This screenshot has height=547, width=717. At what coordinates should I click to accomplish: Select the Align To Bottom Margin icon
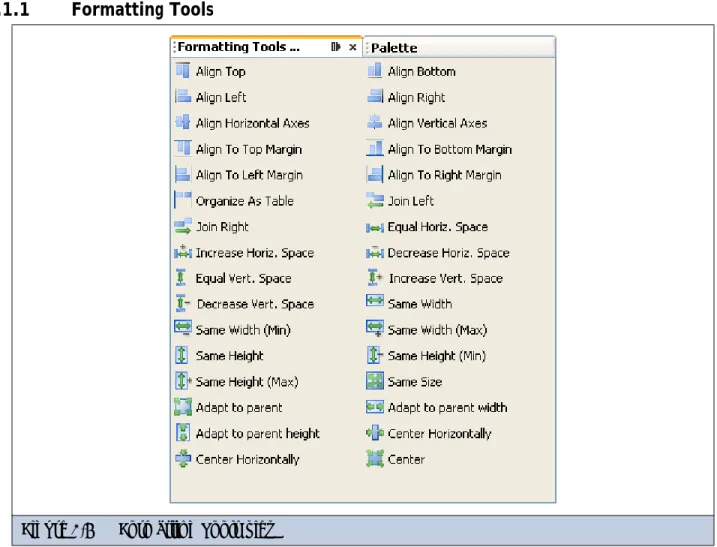click(375, 149)
